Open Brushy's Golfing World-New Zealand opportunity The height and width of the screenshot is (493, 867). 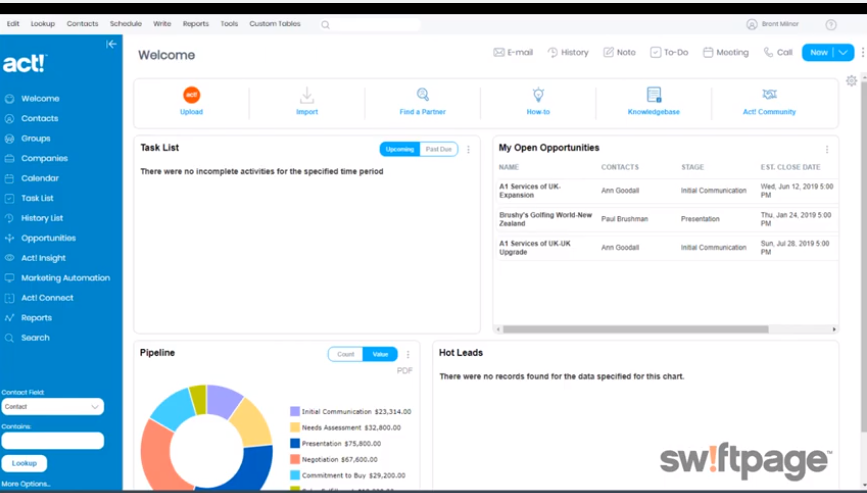pos(545,219)
